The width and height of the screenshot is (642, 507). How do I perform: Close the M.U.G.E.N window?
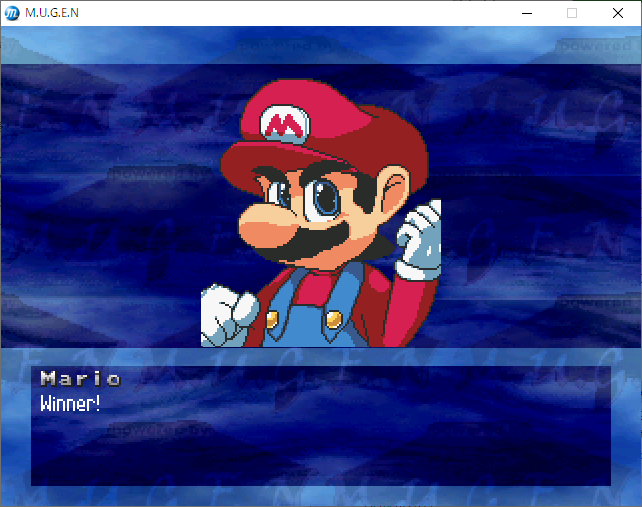point(618,13)
